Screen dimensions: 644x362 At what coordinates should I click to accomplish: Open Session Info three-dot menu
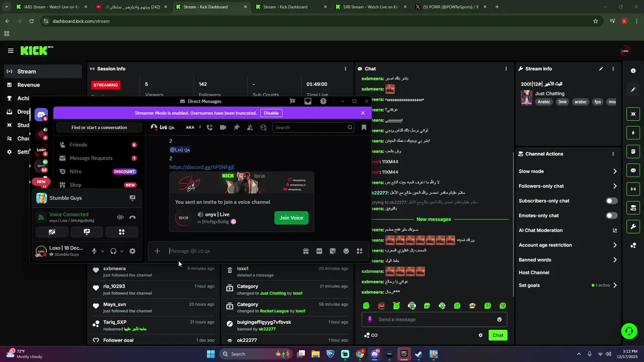(345, 69)
